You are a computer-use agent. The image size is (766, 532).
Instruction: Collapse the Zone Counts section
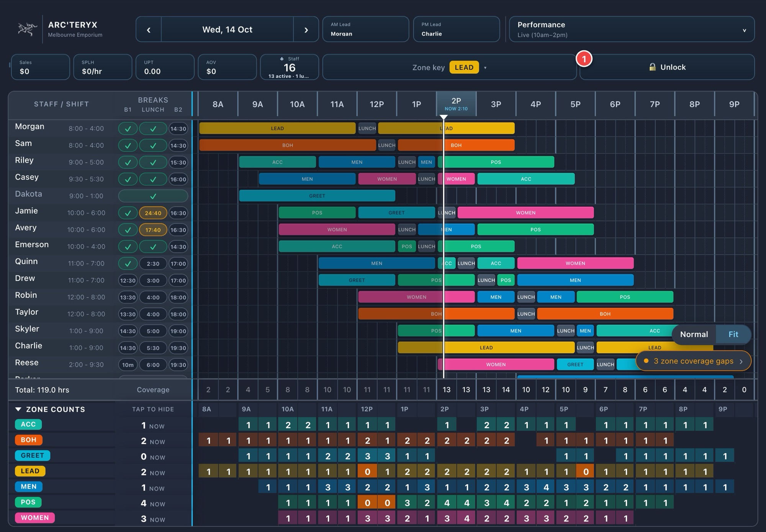tap(18, 409)
